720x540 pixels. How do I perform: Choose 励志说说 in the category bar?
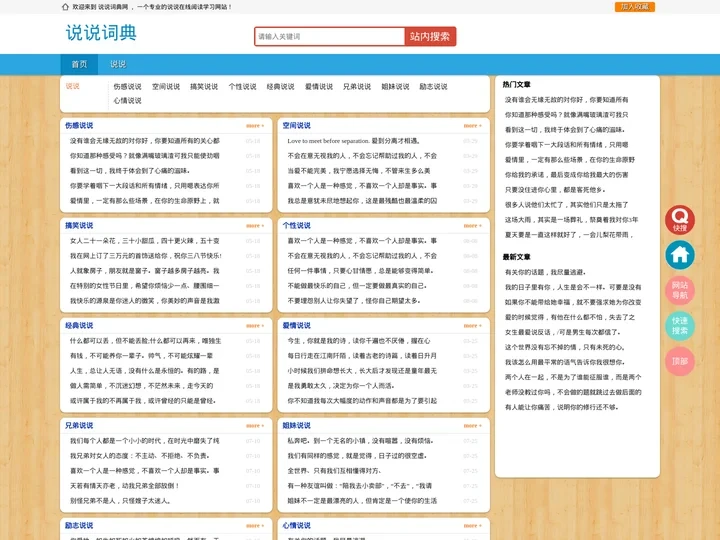coord(433,86)
